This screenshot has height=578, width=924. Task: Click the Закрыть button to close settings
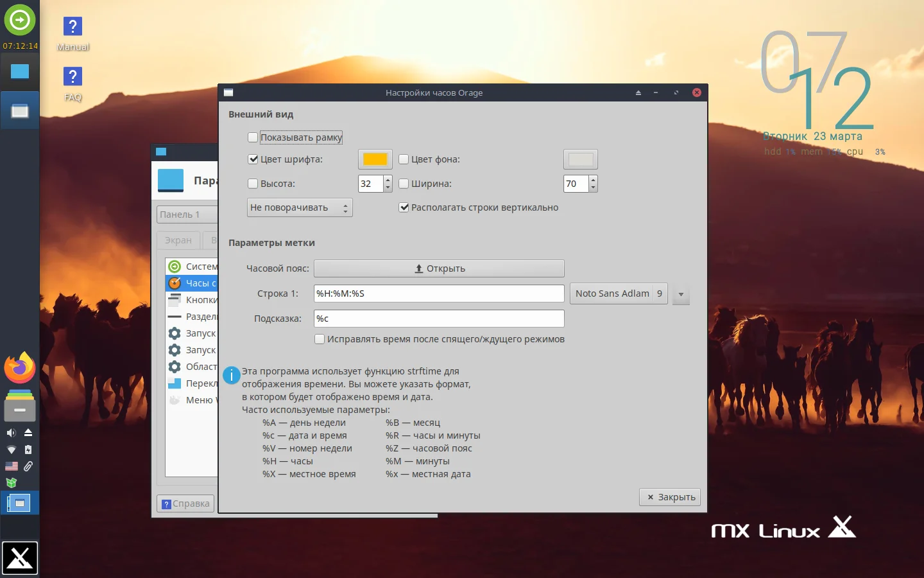pyautogui.click(x=669, y=497)
